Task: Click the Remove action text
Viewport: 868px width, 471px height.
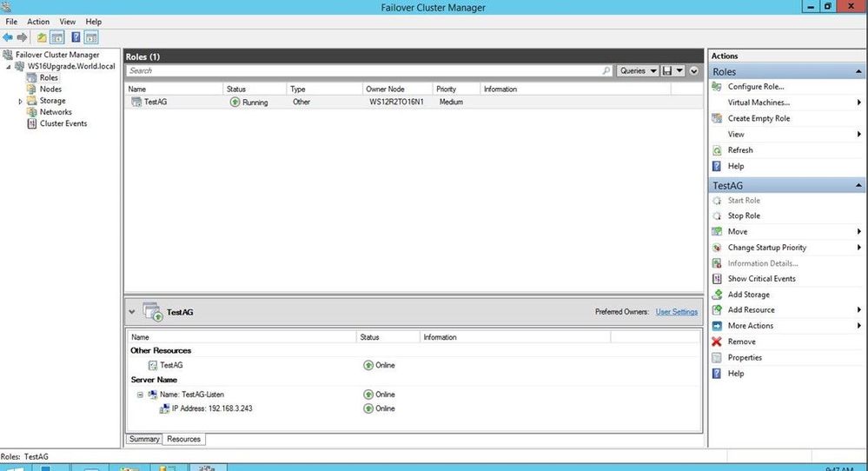Action: coord(741,342)
